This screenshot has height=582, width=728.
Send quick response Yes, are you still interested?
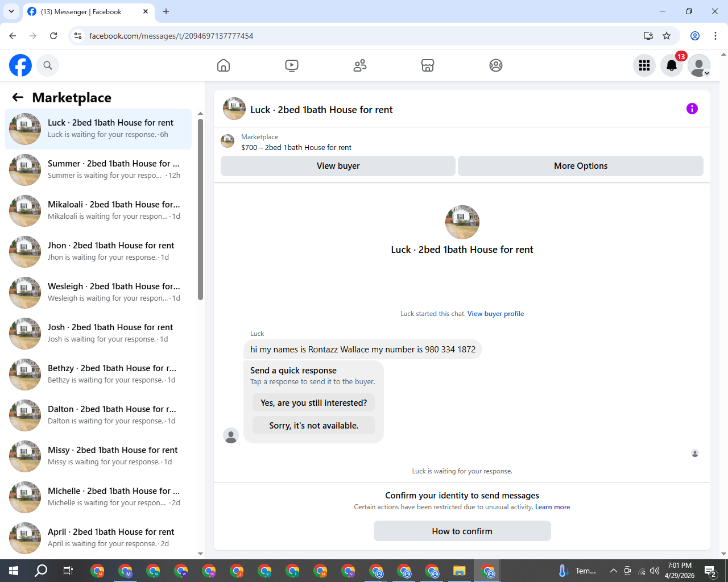coord(313,403)
